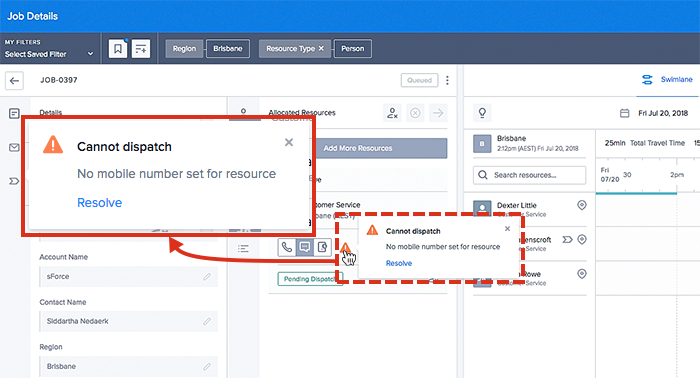Click the sForce account name field

click(129, 277)
